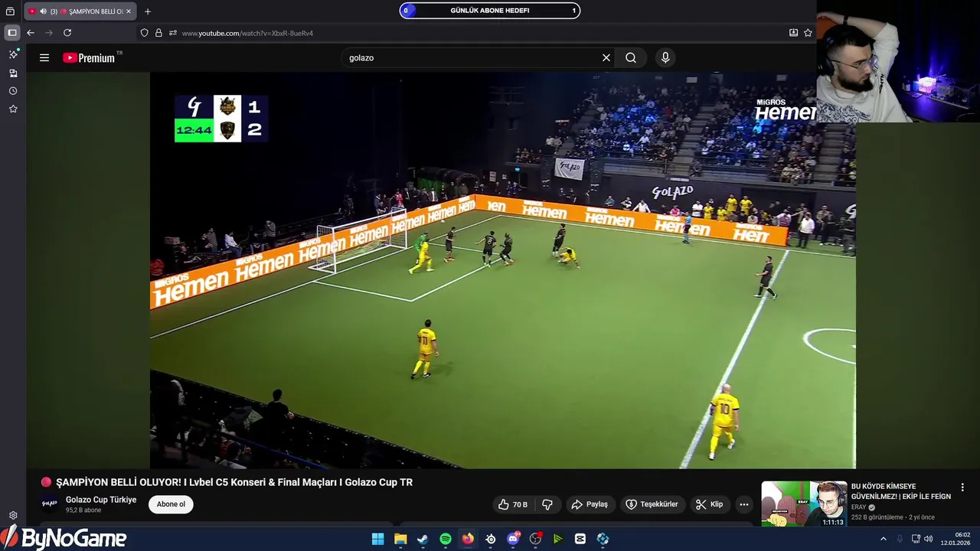Image resolution: width=980 pixels, height=551 pixels.
Task: Switch to Firefox on taskbar
Action: pos(468,539)
